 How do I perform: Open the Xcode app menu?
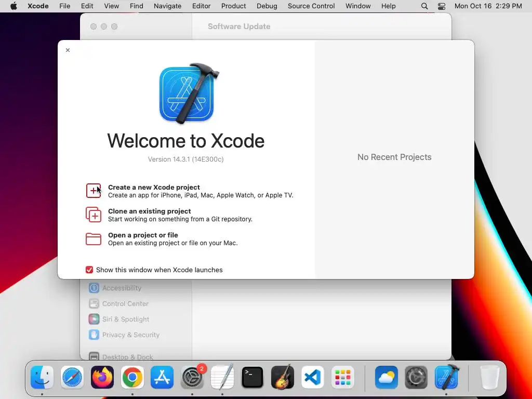(38, 6)
